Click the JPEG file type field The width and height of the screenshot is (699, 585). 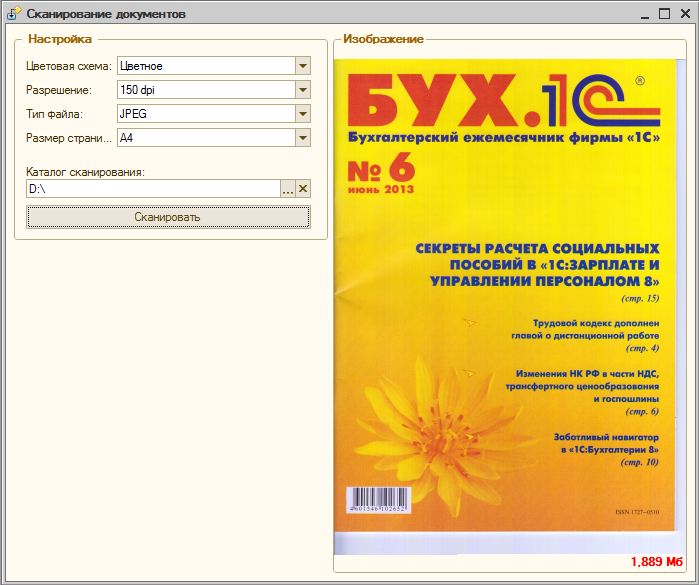tap(206, 114)
